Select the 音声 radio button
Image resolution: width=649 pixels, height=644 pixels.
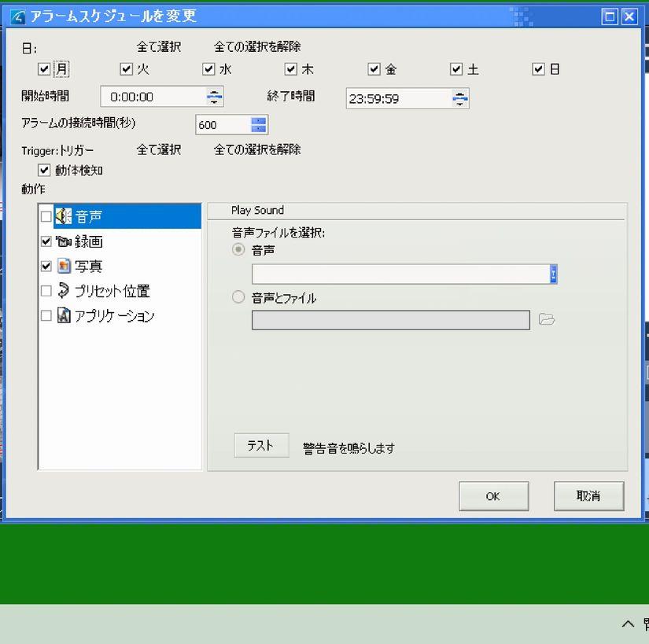point(238,250)
